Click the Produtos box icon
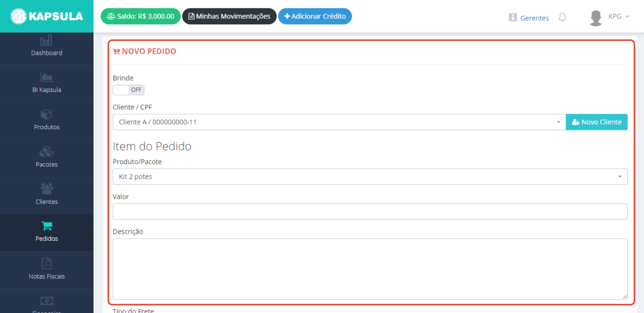Screen dimensions: 644x313 [47, 114]
